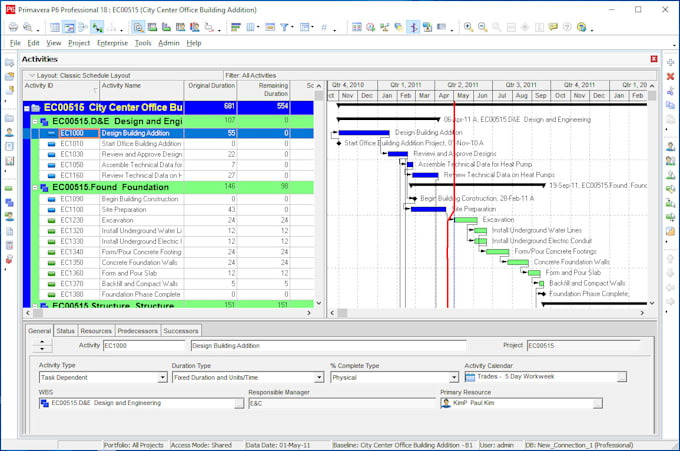Image resolution: width=680 pixels, height=451 pixels.
Task: Switch to the Resources tab
Action: [x=96, y=331]
